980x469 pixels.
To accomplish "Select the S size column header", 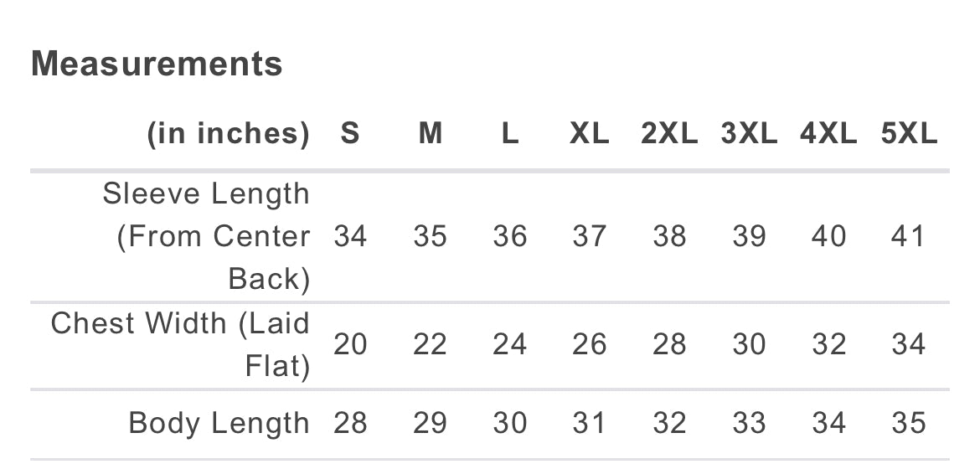I will click(x=350, y=134).
